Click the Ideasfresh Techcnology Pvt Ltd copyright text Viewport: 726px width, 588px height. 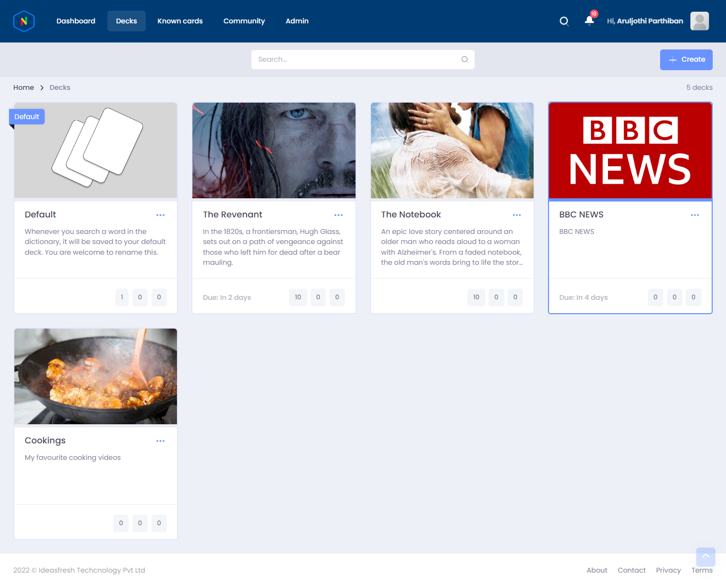[x=79, y=570]
